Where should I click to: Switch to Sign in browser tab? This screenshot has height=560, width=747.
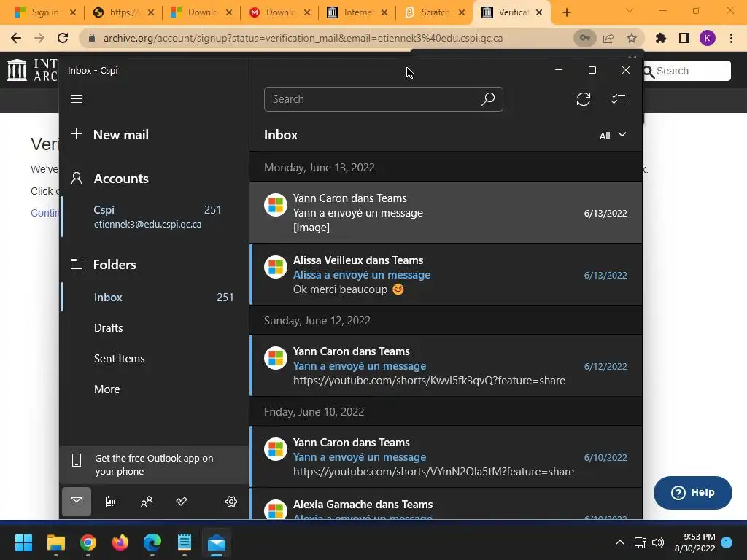point(45,12)
